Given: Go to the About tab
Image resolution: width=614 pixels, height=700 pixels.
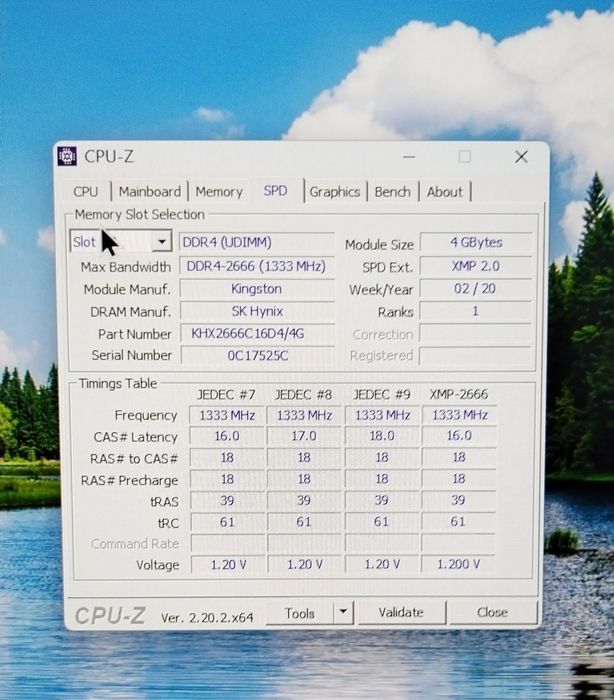Looking at the screenshot, I should [445, 192].
